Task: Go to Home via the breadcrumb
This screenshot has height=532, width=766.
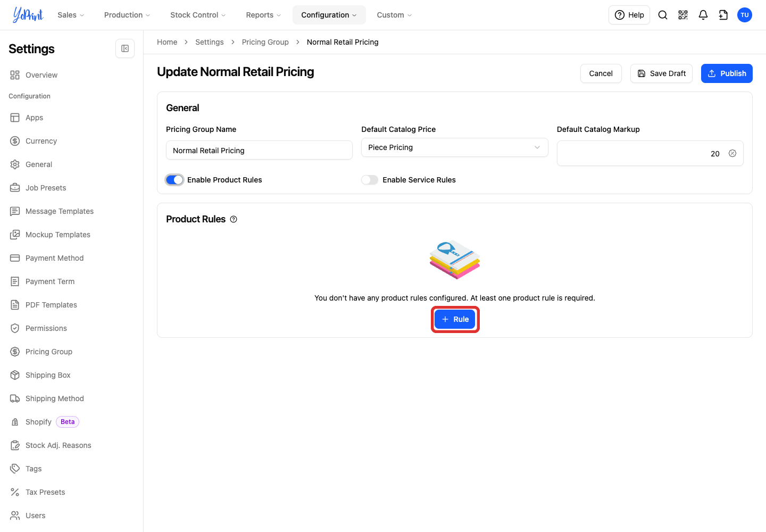Action: 167,42
